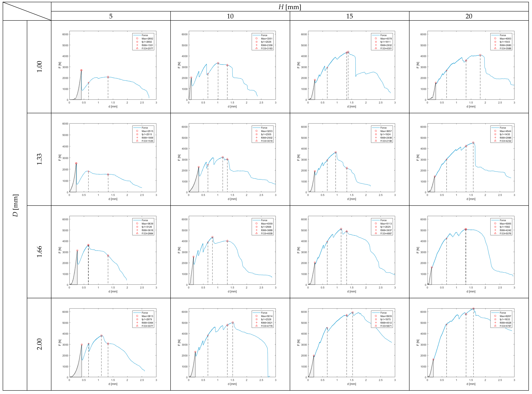Click red plus marker beside f066=2680 legend entry
Image resolution: width=532 pixels, height=394 pixels.
pos(495,45)
